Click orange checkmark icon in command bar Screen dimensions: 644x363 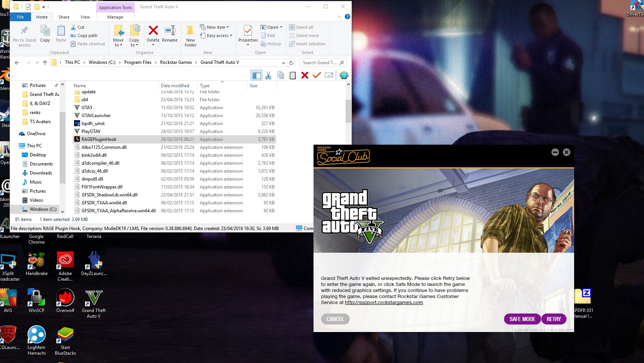click(x=317, y=76)
